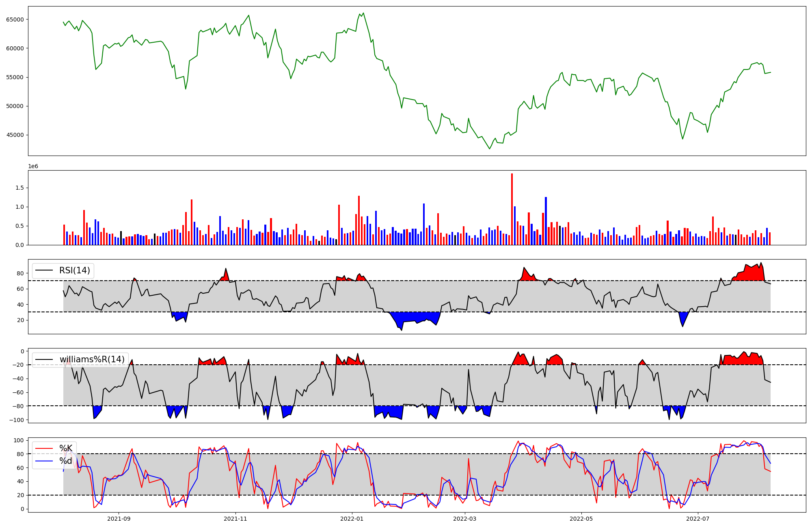Screen dimensions: 812x528
Task: Click the 45000 price axis label
Action: (x=15, y=135)
